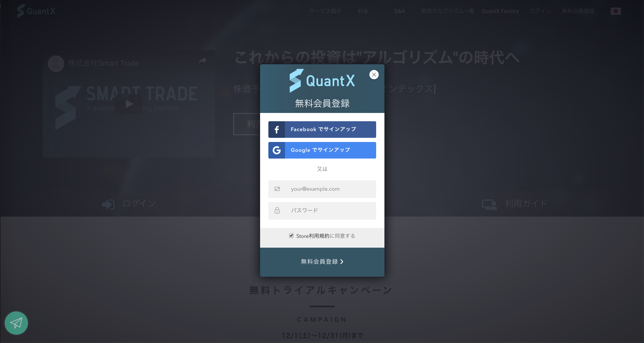This screenshot has width=644, height=343.
Task: Click the password field lock icon
Action: click(277, 210)
